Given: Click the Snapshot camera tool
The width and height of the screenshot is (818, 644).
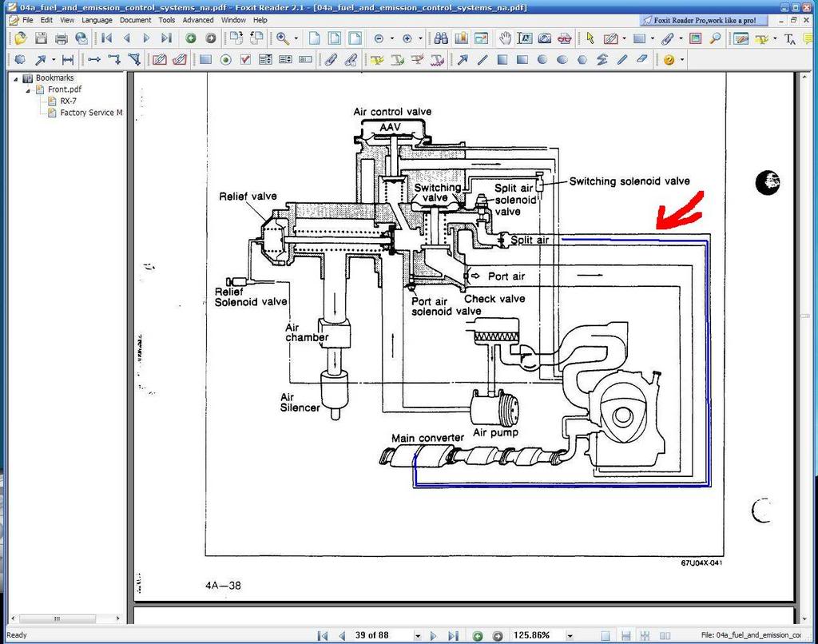Looking at the screenshot, I should pyautogui.click(x=544, y=38).
